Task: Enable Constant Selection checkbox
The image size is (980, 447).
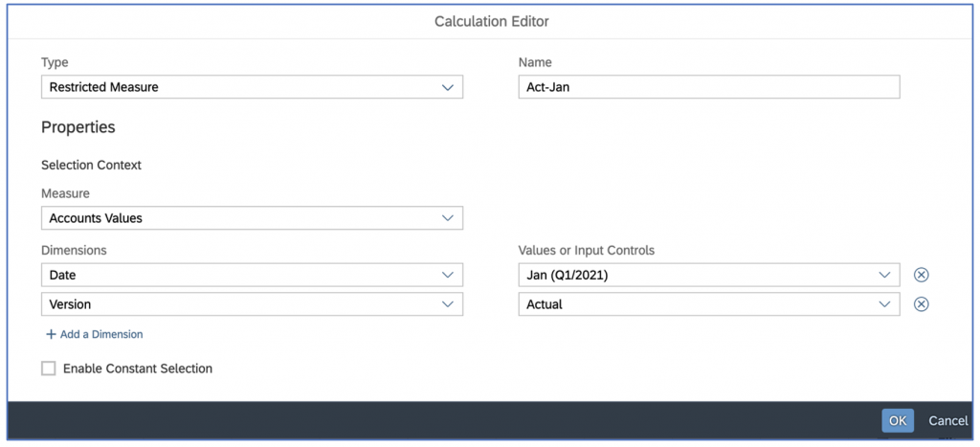Action: [x=48, y=369]
